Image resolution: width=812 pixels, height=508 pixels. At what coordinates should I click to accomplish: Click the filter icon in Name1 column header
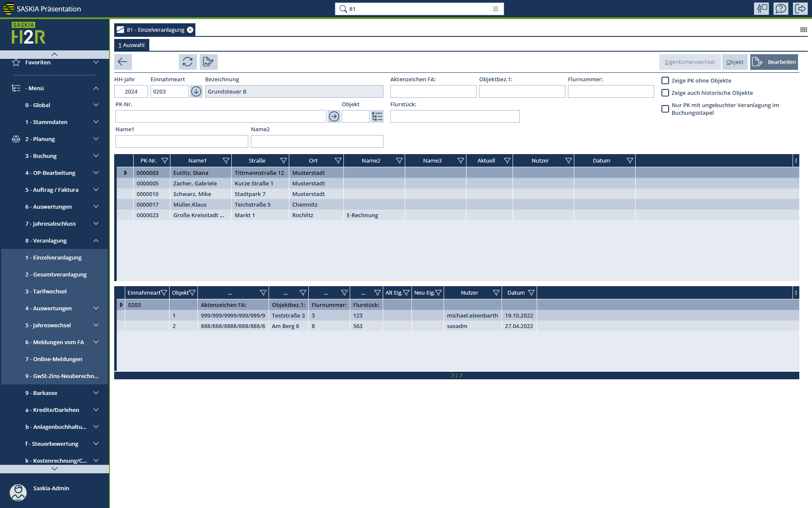click(x=226, y=161)
